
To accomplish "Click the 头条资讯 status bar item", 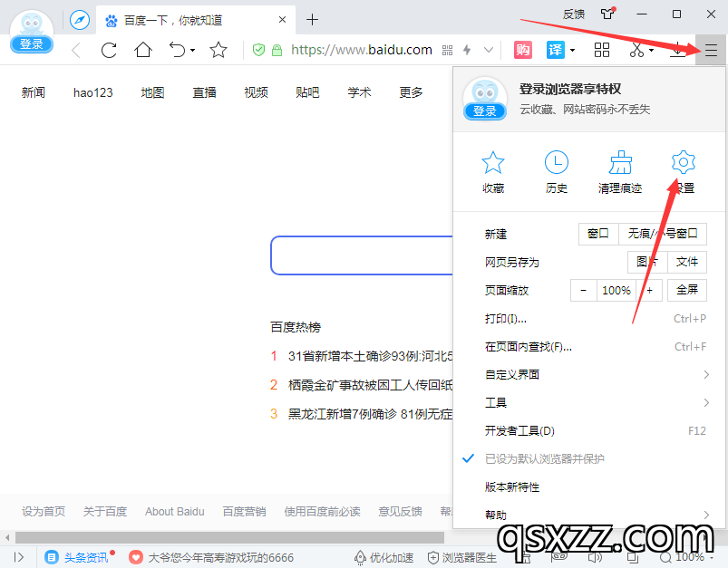I will (x=80, y=557).
